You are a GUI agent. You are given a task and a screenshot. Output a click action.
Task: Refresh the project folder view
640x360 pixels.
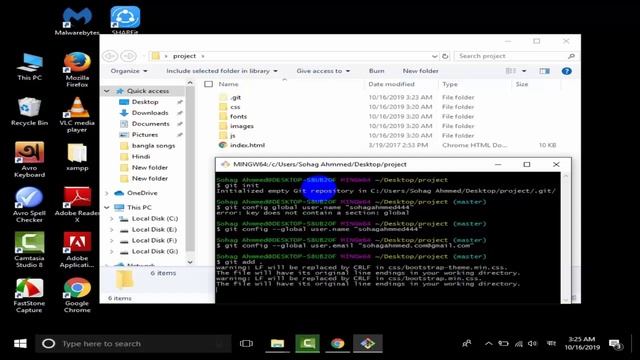coord(445,56)
